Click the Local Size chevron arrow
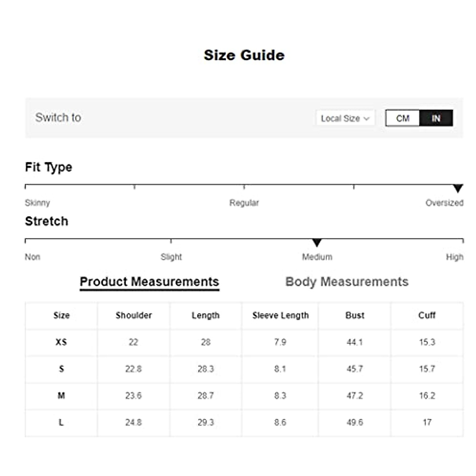 367,119
